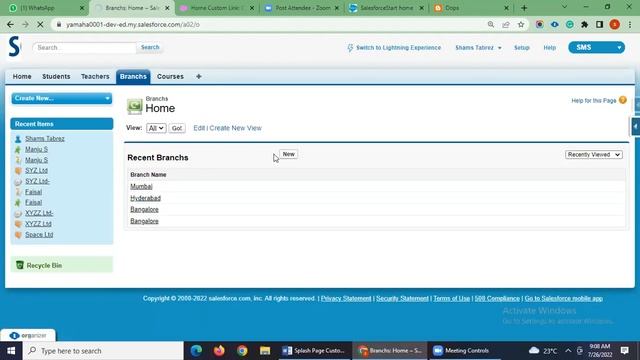Open Splash Page Word document in taskbar
The height and width of the screenshot is (360, 640).
314,351
